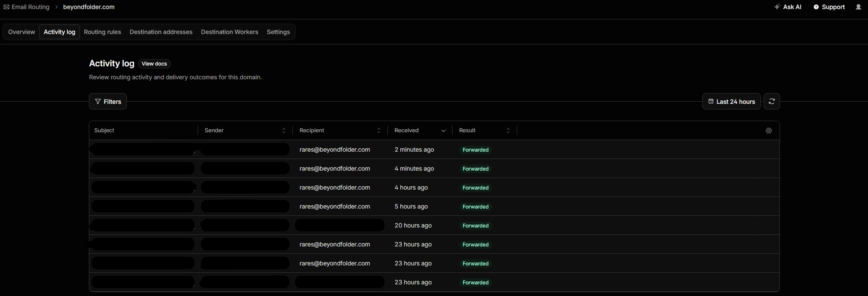Open the Settings tab
The image size is (868, 296).
pyautogui.click(x=278, y=32)
